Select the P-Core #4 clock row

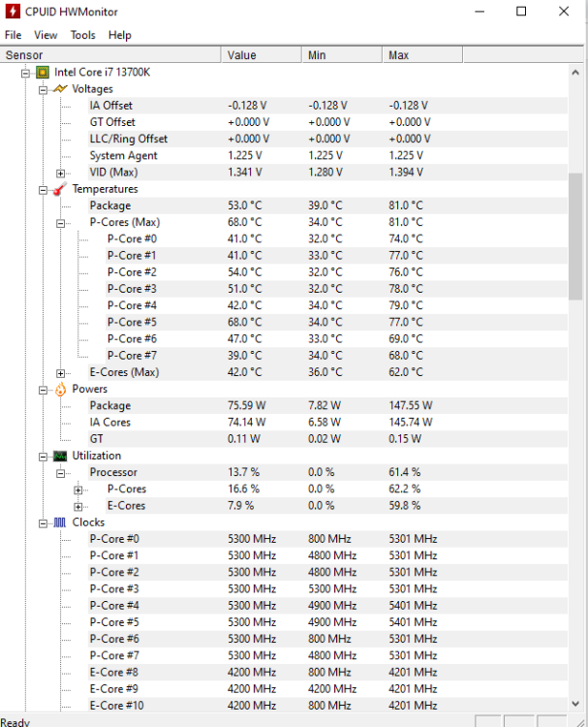327,607
